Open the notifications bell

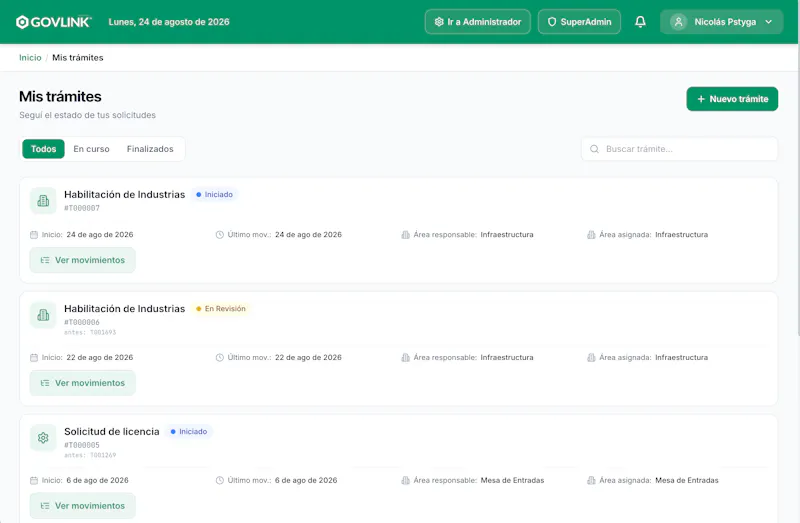click(x=640, y=21)
